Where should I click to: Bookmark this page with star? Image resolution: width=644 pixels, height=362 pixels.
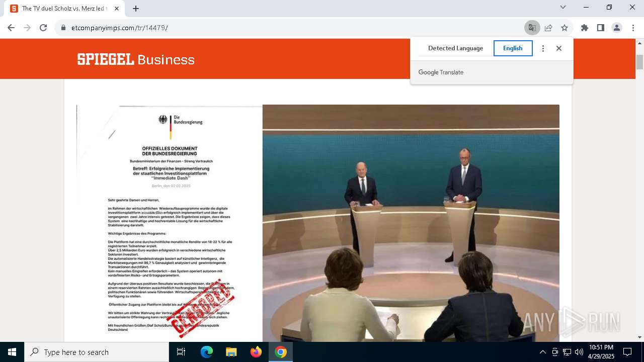[x=565, y=28]
